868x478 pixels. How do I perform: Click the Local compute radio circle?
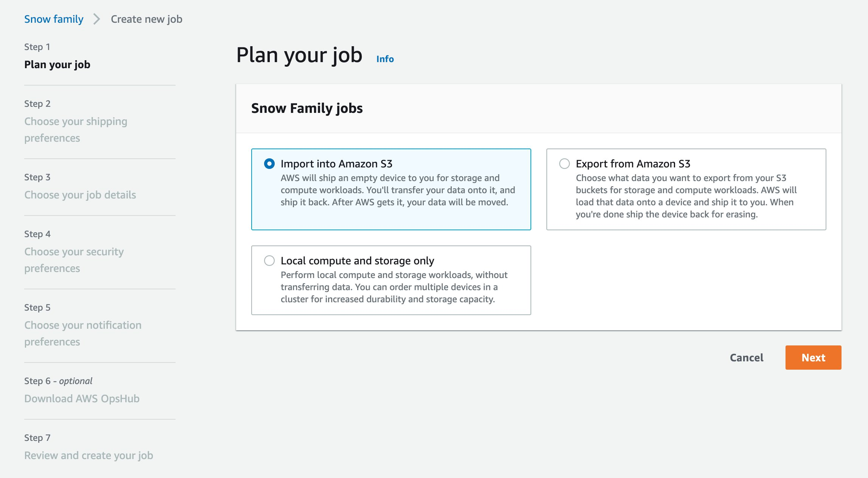(x=269, y=260)
